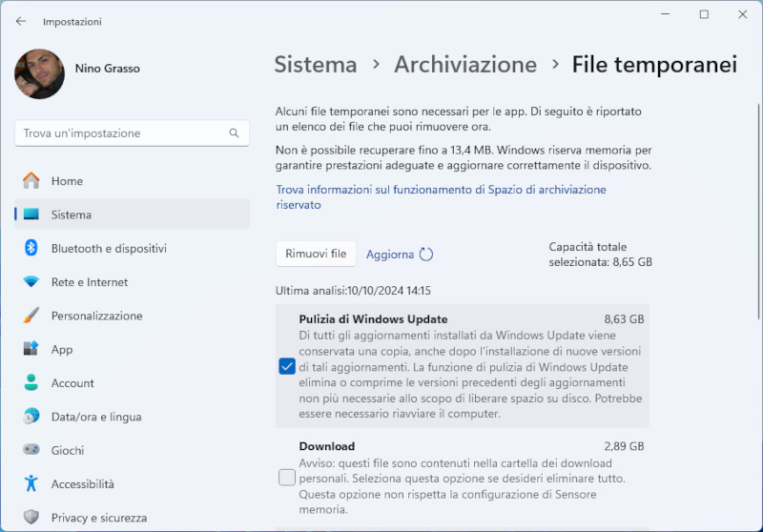Click the Giochi controller icon
763x532 pixels.
[31, 450]
